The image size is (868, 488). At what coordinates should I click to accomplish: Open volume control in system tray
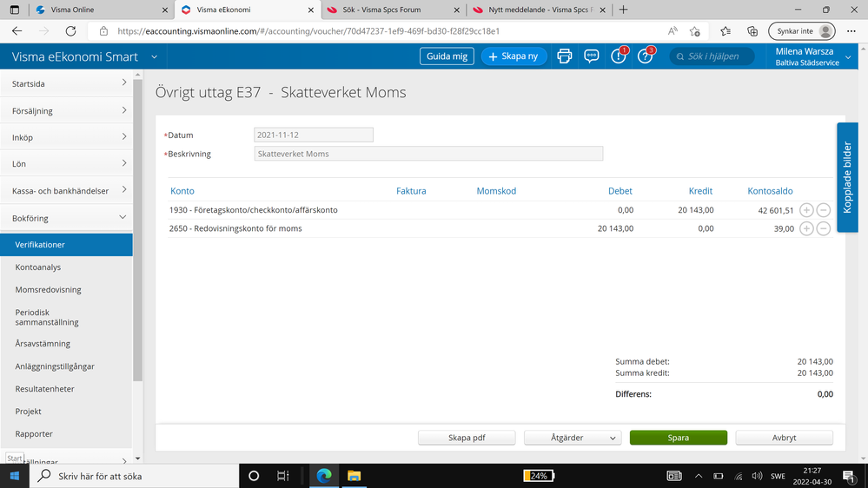pyautogui.click(x=757, y=476)
